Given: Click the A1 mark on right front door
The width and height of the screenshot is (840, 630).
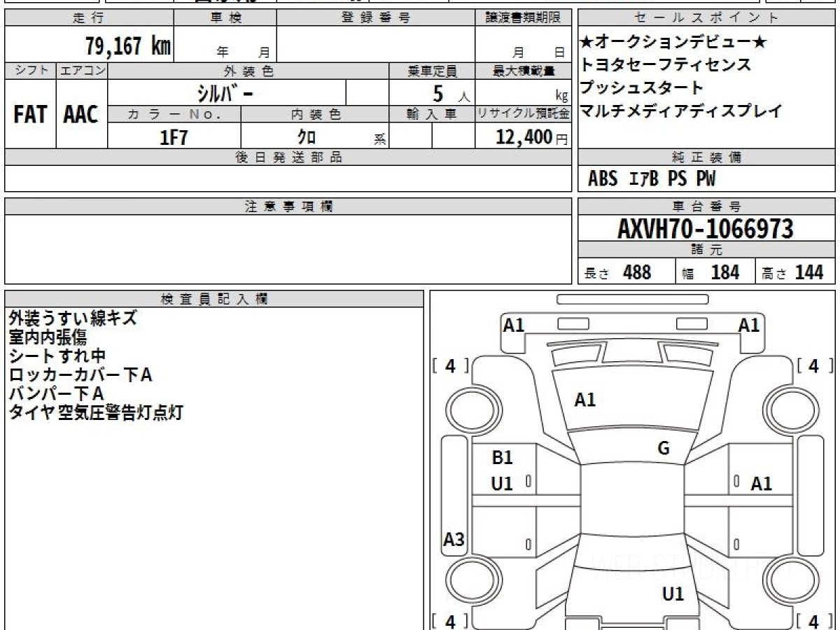Looking at the screenshot, I should [761, 483].
